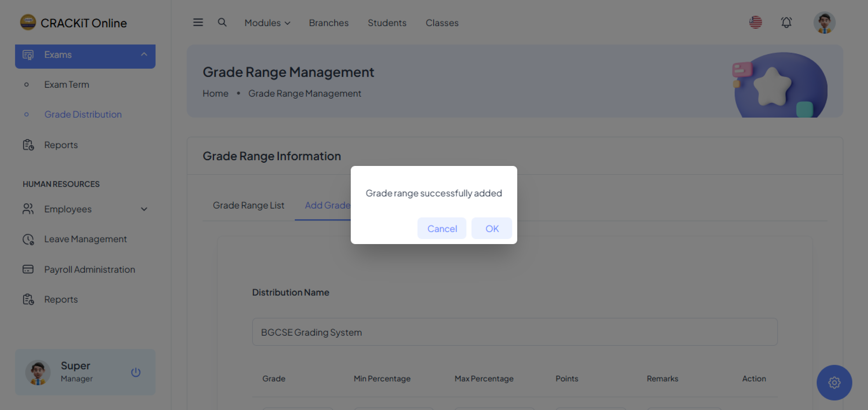Switch to Grade Range List tab
This screenshot has width=868, height=410.
[x=248, y=205]
